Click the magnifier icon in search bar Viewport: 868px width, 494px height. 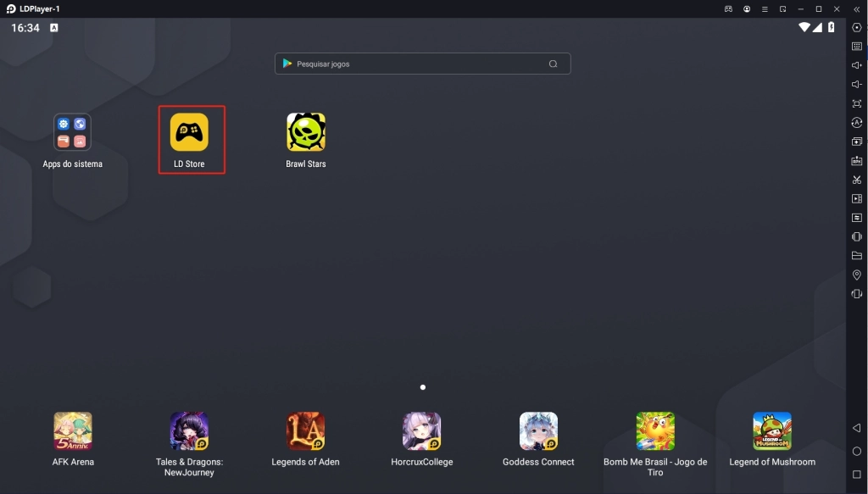[x=553, y=64]
